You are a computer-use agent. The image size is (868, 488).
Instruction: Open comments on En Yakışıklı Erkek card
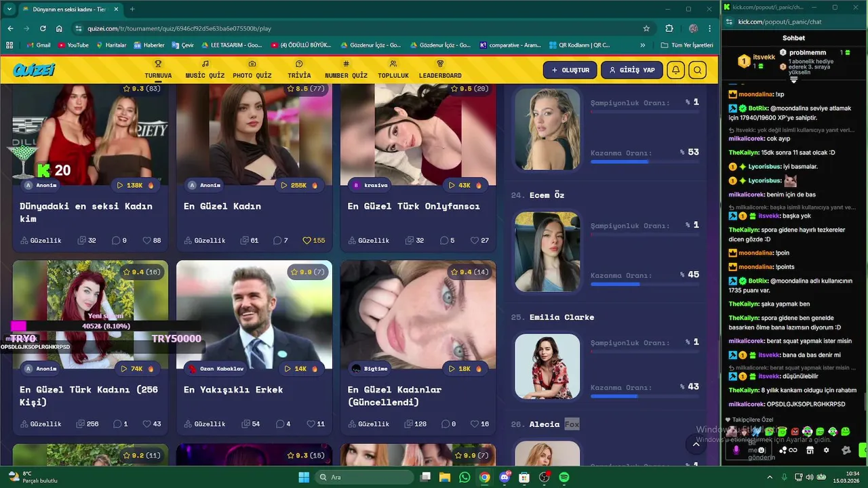(x=283, y=424)
